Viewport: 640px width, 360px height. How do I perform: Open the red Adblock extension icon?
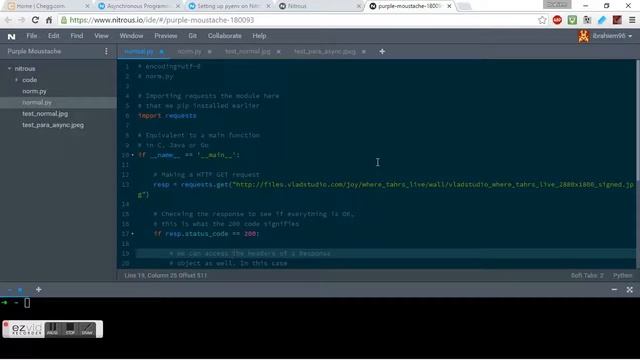tap(557, 20)
